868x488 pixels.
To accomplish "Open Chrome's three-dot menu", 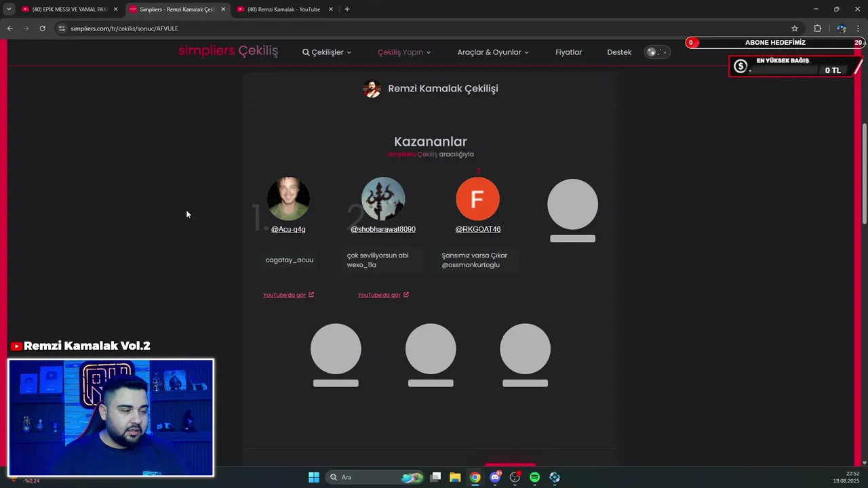I will click(858, 28).
